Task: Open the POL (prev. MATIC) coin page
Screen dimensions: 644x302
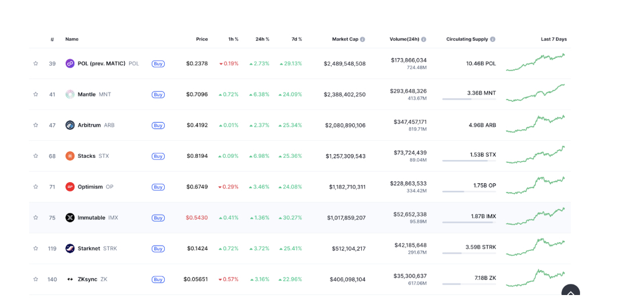Action: [108, 63]
